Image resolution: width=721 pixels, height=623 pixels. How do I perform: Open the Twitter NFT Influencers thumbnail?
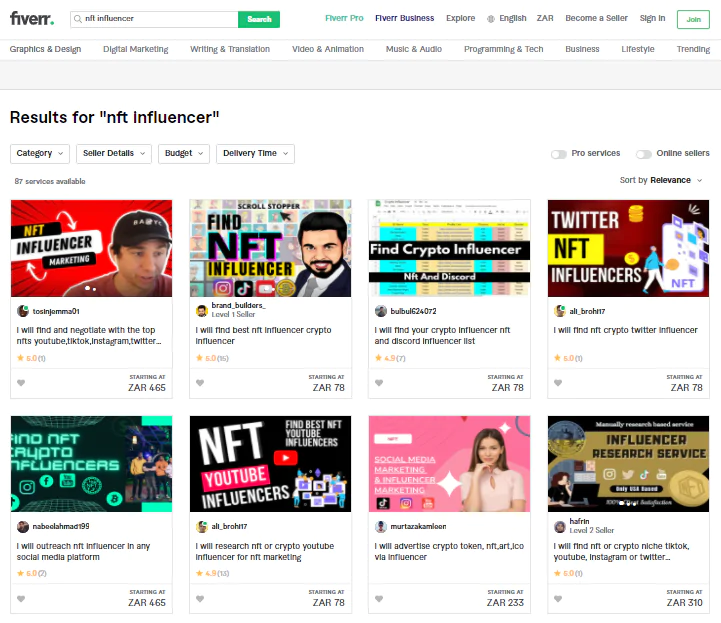628,248
